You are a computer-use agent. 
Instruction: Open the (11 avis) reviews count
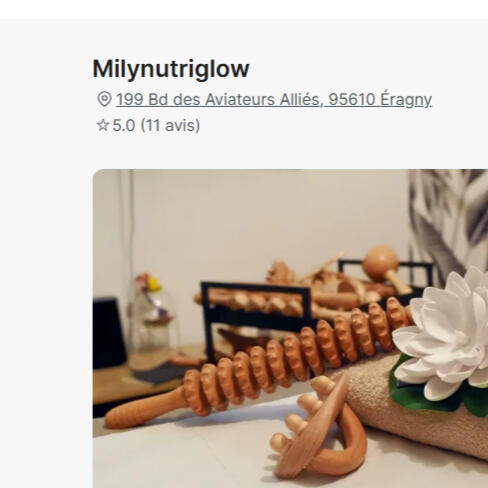[170, 125]
